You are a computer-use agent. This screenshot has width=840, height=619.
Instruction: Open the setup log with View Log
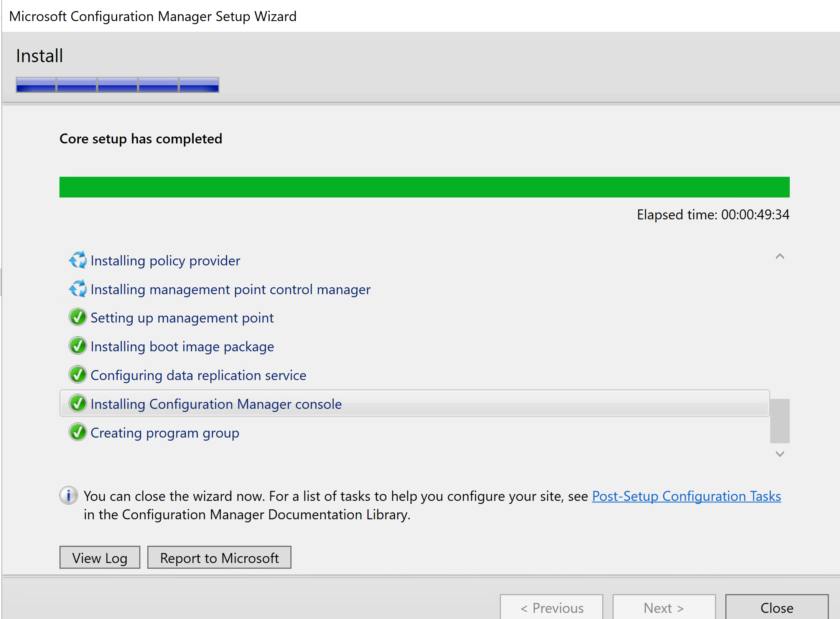tap(100, 558)
